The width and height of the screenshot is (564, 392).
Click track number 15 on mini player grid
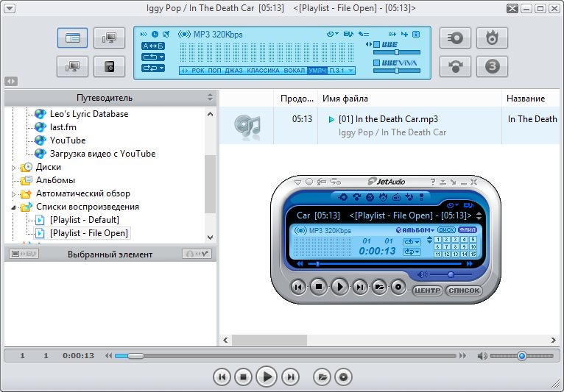(473, 254)
